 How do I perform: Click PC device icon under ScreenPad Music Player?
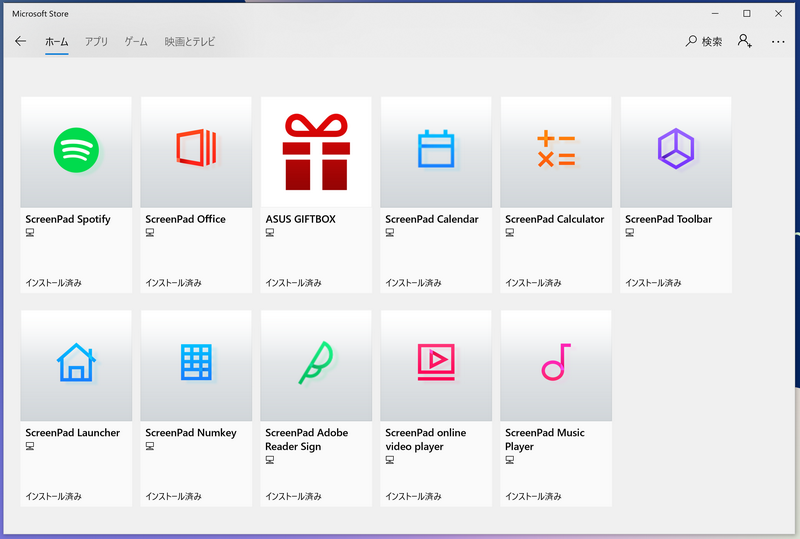510,460
